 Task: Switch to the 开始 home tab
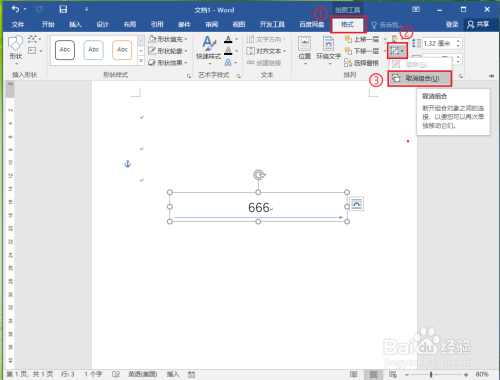pyautogui.click(x=48, y=24)
